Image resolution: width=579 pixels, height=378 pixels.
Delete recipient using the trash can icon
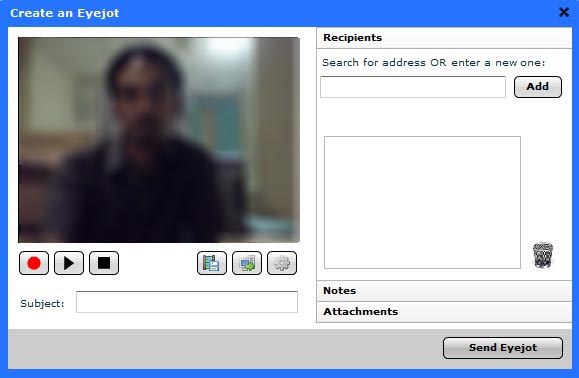tap(542, 255)
